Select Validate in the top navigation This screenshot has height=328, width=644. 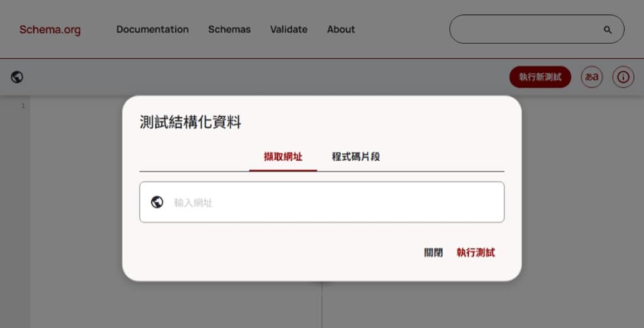289,30
